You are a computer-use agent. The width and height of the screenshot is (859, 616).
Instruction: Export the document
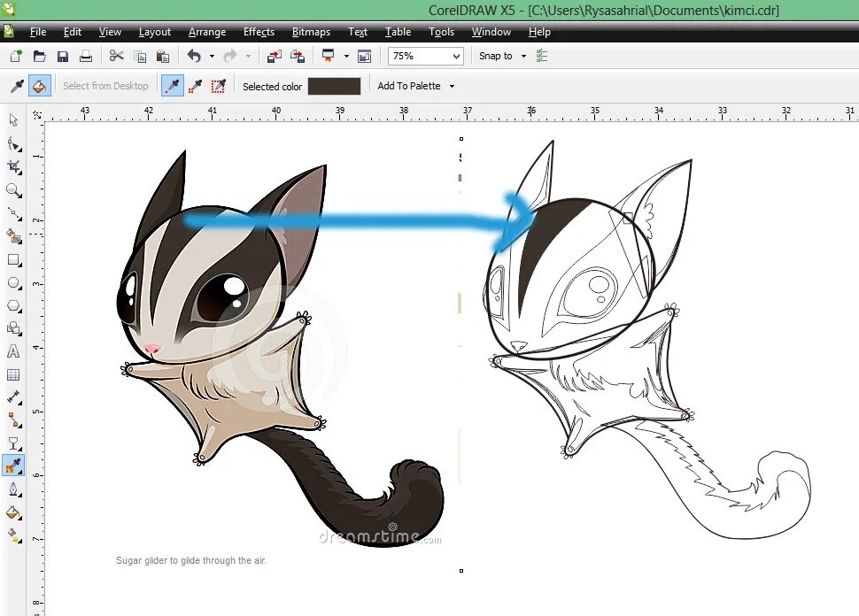click(298, 56)
